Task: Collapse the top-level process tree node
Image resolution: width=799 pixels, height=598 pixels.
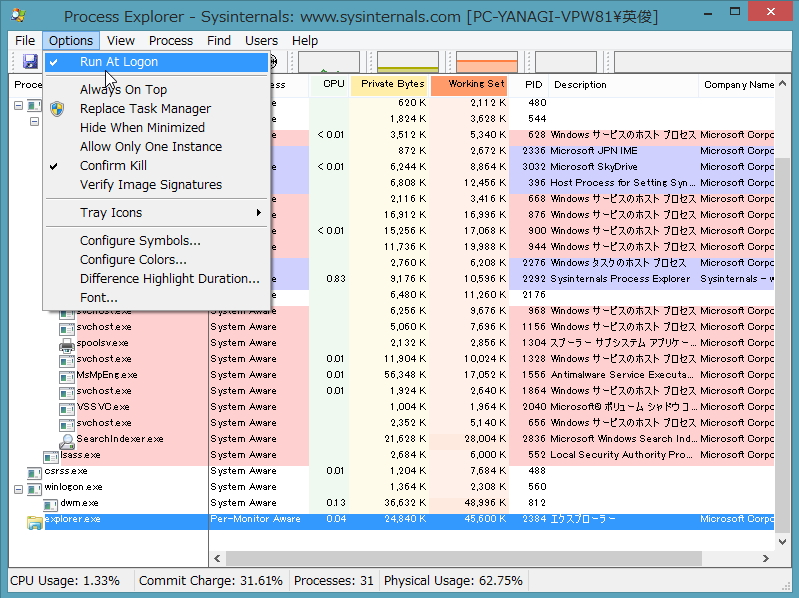Action: pyautogui.click(x=18, y=105)
